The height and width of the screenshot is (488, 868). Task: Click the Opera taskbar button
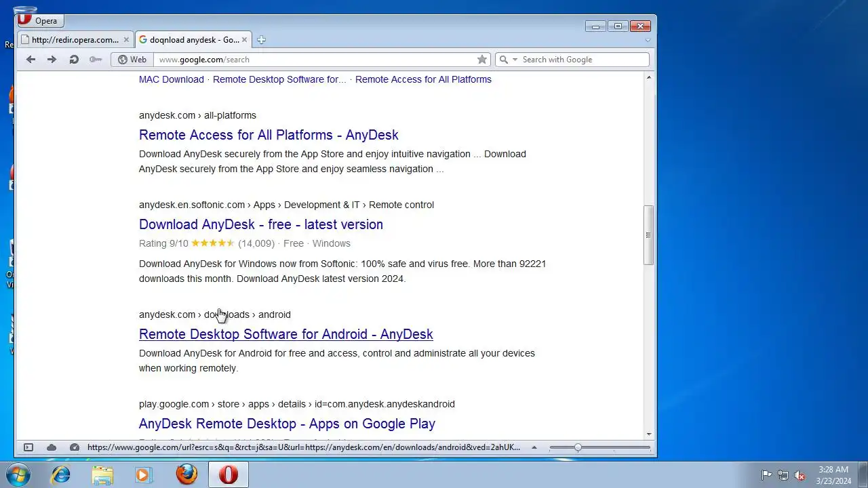tap(229, 474)
